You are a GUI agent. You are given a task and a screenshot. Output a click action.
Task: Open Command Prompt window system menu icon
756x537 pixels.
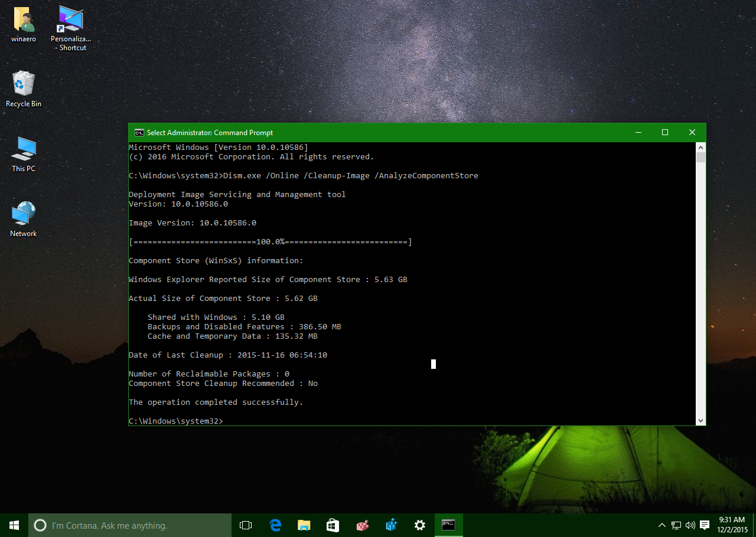(139, 133)
